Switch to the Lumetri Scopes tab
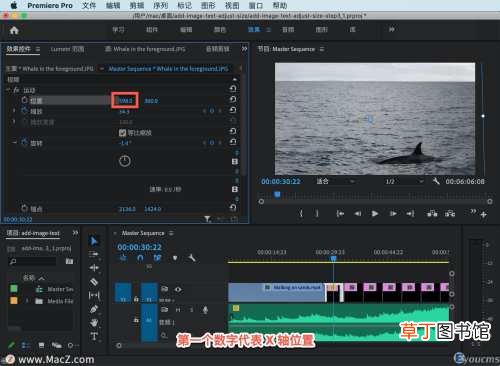This screenshot has width=500, height=366. click(x=67, y=49)
